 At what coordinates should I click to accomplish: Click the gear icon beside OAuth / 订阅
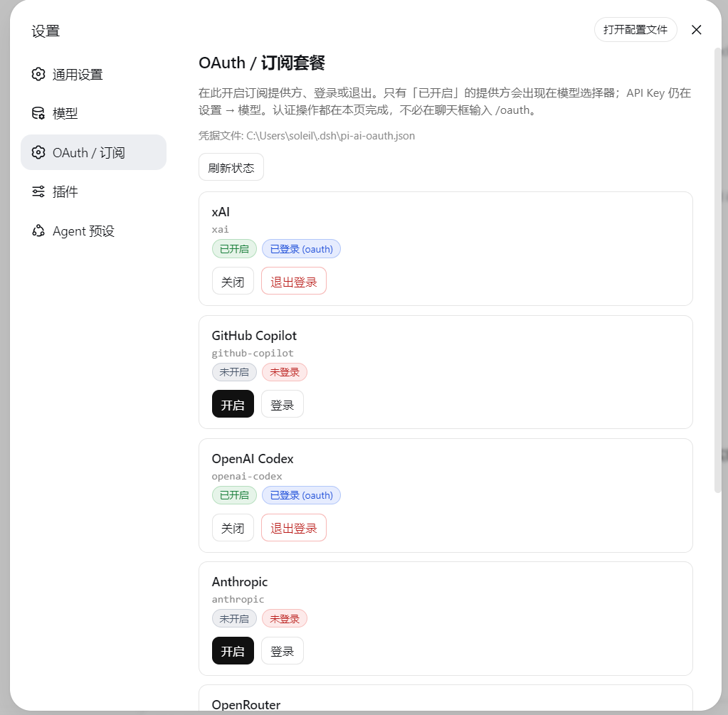[38, 152]
